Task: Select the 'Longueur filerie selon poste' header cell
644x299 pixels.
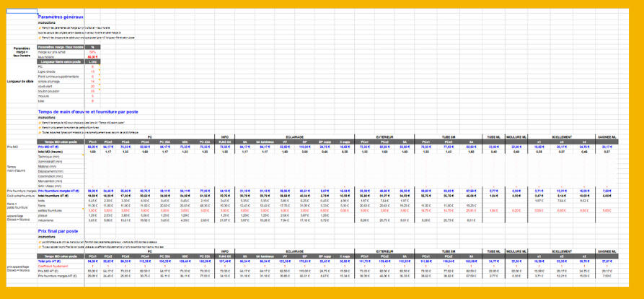Action: (x=59, y=61)
